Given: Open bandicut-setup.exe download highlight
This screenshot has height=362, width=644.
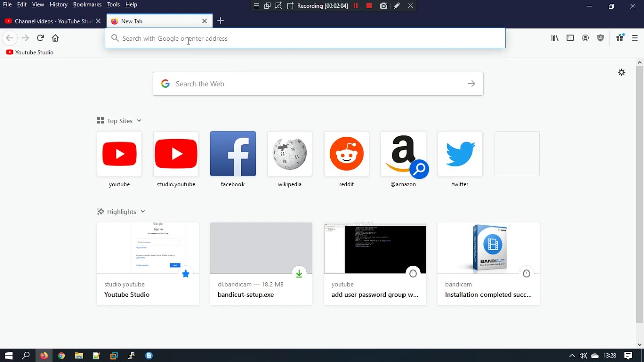Looking at the screenshot, I should (262, 264).
